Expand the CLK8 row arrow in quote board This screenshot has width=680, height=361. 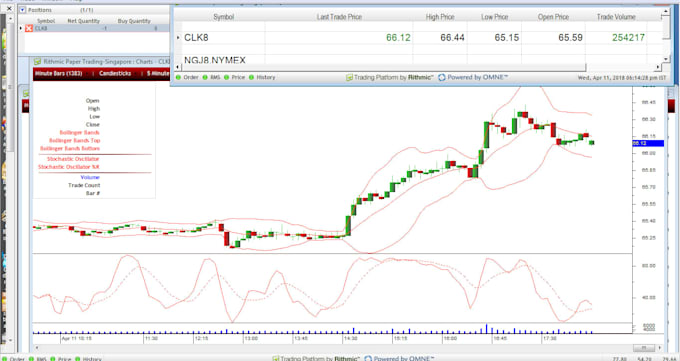(x=178, y=38)
